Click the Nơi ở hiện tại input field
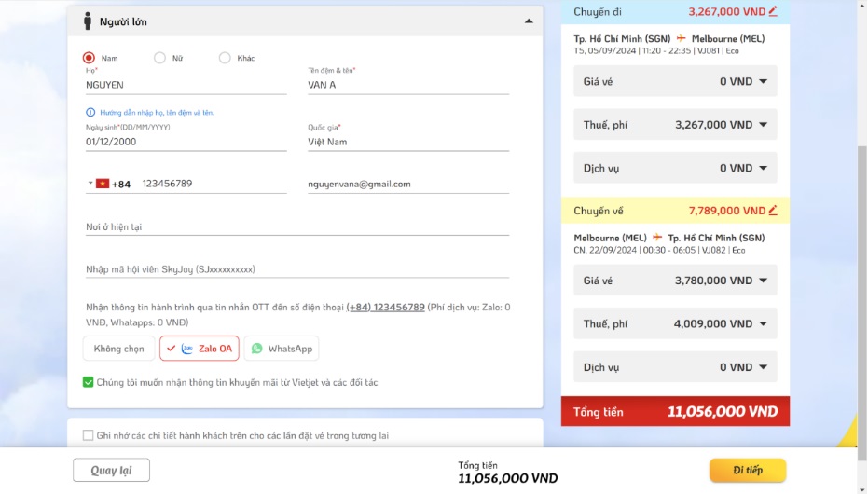The width and height of the screenshot is (868, 494). coord(297,226)
